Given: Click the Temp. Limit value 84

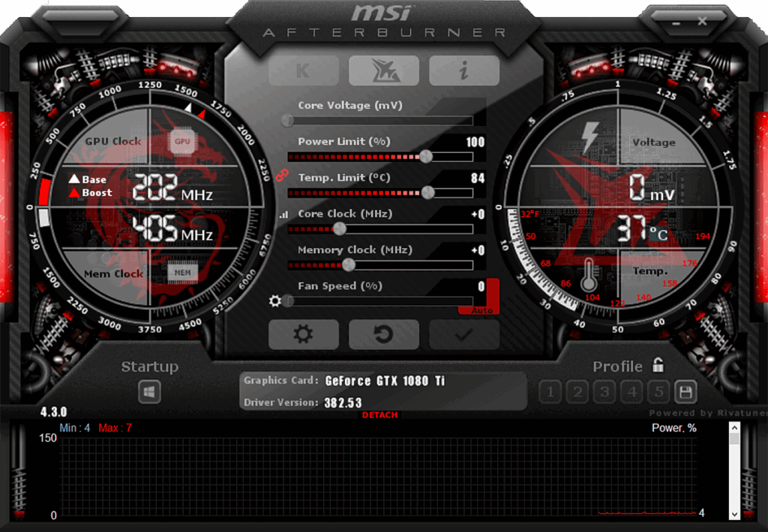Looking at the screenshot, I should (478, 178).
